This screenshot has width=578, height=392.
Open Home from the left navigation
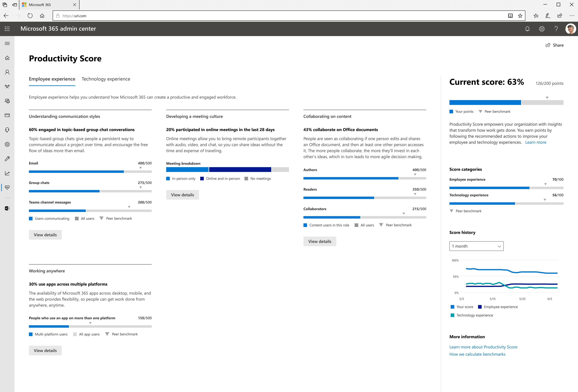click(7, 58)
